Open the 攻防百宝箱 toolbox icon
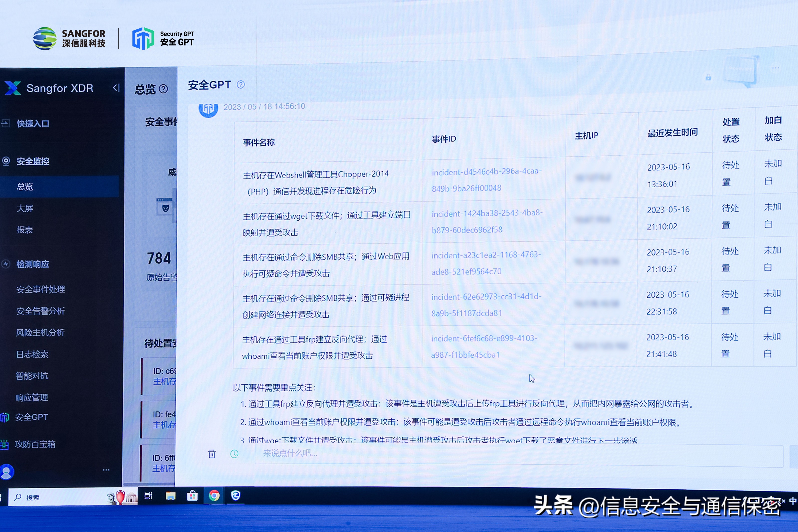798x532 pixels. tap(5, 444)
